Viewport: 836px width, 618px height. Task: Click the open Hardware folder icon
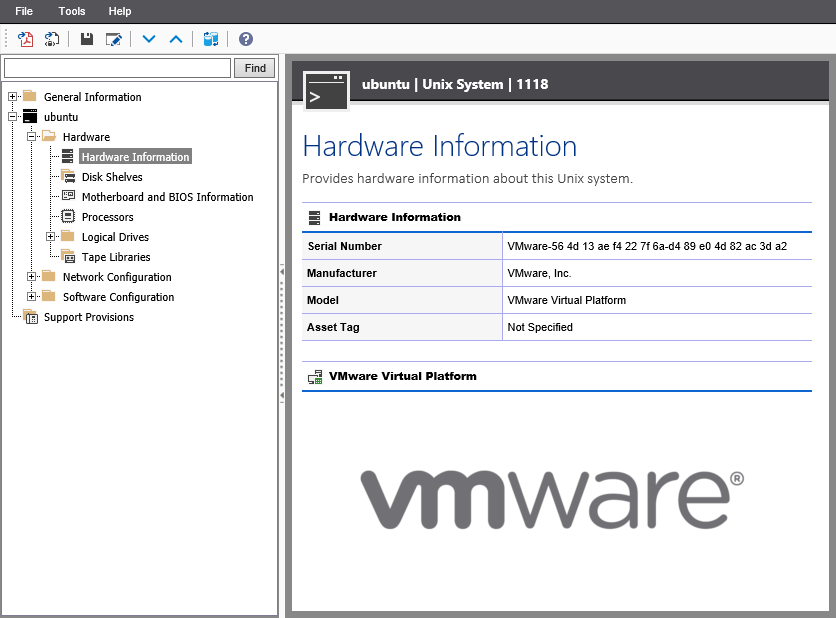(49, 137)
